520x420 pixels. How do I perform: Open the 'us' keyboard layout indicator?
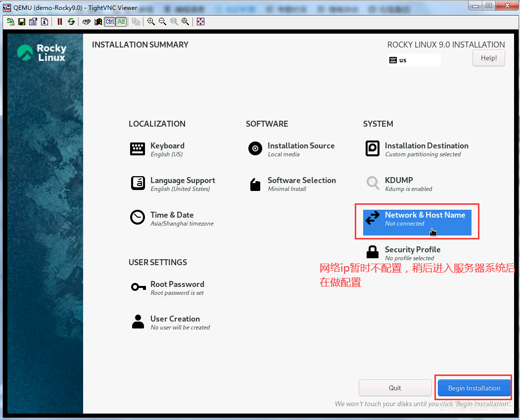[x=414, y=60]
